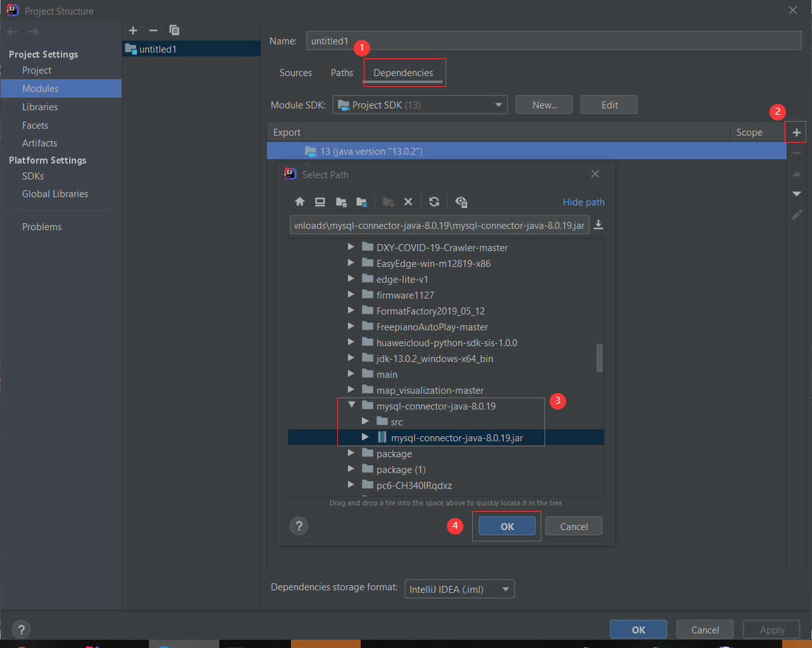The width and height of the screenshot is (812, 648).
Task: Open Project settings in sidebar
Action: (x=37, y=70)
